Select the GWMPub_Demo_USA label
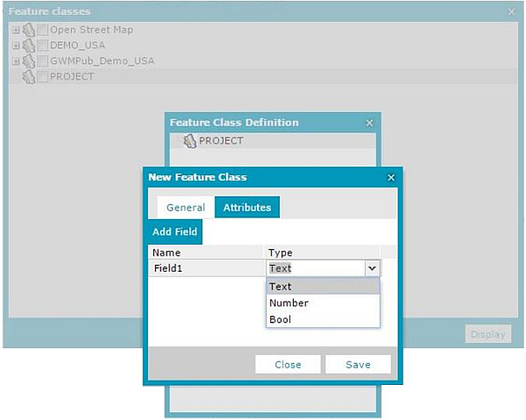Screen dimensions: 526x420 tap(103, 61)
